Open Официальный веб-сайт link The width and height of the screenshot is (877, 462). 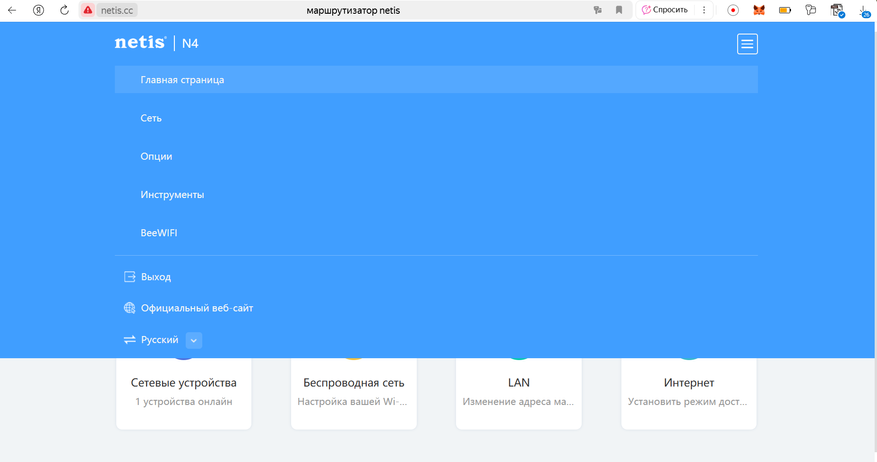point(197,308)
